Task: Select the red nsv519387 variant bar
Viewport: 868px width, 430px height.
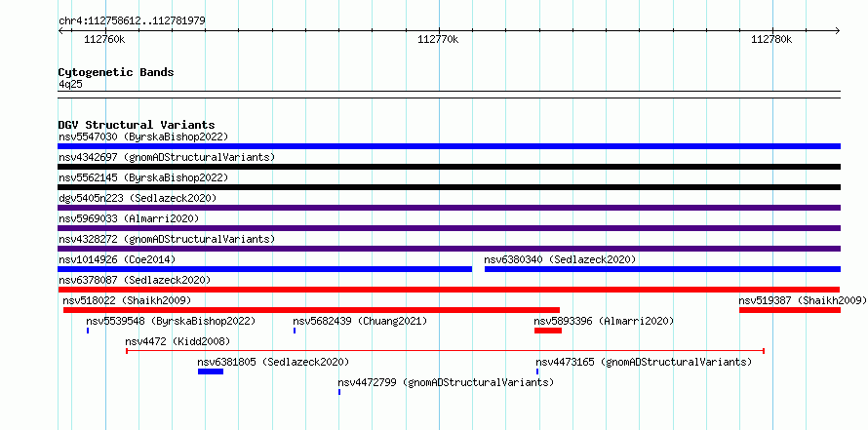Action: pyautogui.click(x=790, y=310)
